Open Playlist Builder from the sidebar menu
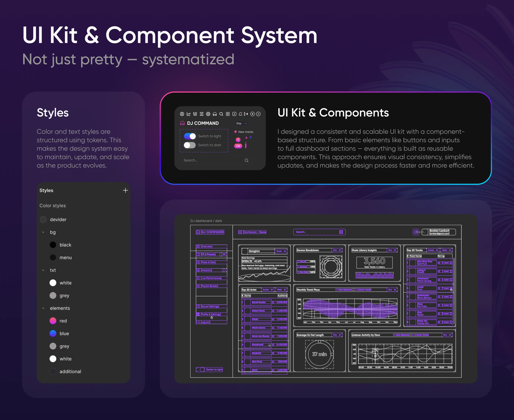 (x=209, y=286)
